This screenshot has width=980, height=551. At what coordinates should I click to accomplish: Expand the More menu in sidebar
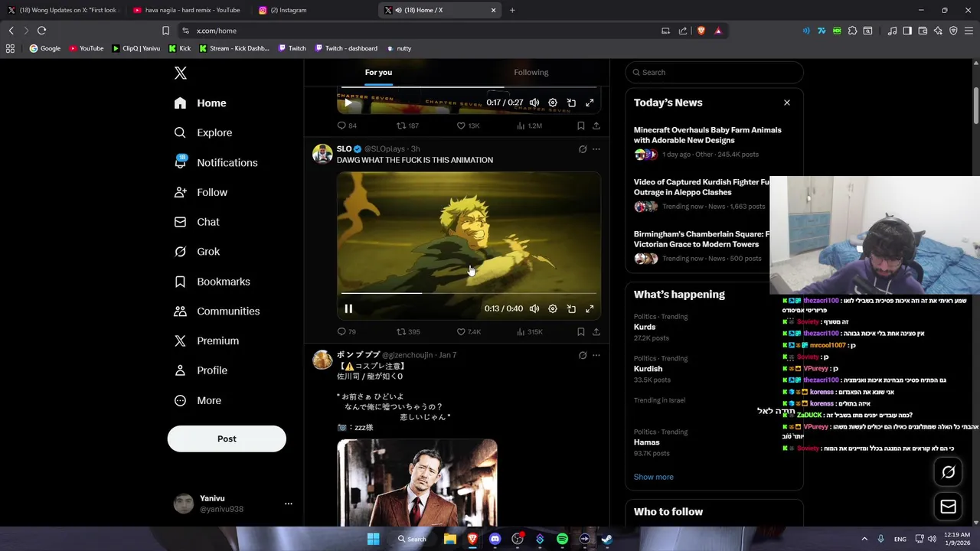pos(198,400)
